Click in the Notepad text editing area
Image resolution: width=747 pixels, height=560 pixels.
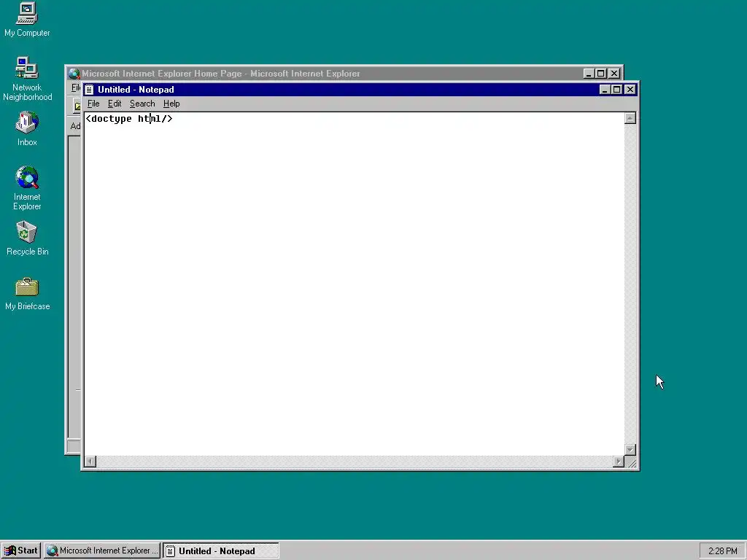[x=355, y=284]
